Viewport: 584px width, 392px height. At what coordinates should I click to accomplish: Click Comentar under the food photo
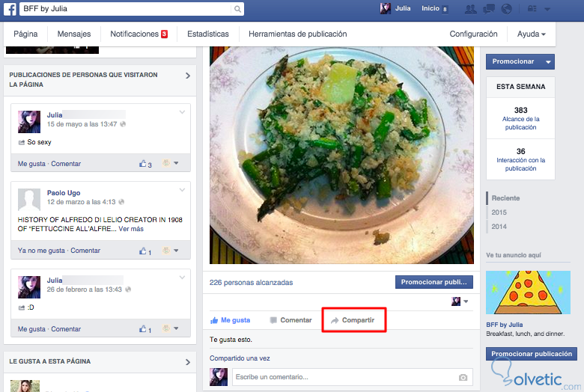point(291,320)
